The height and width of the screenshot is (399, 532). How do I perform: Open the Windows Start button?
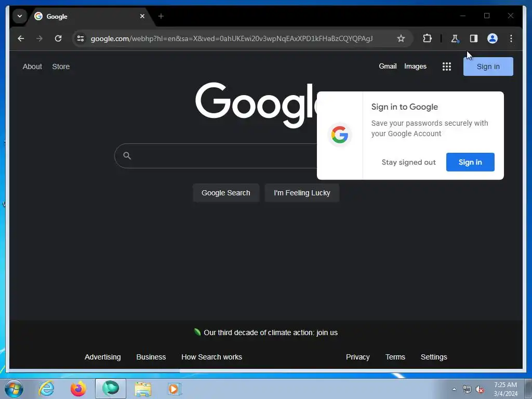point(14,389)
